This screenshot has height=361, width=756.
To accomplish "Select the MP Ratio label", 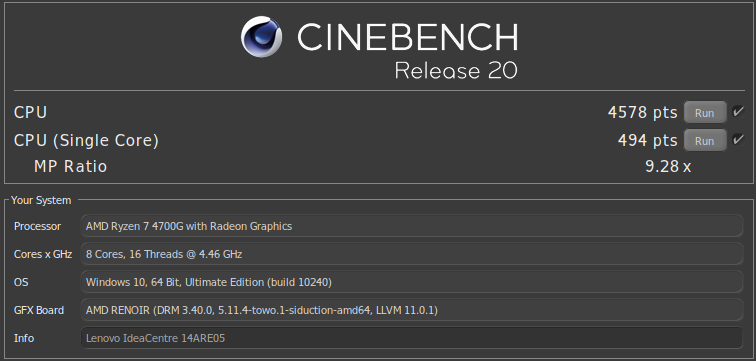I will pyautogui.click(x=70, y=167).
